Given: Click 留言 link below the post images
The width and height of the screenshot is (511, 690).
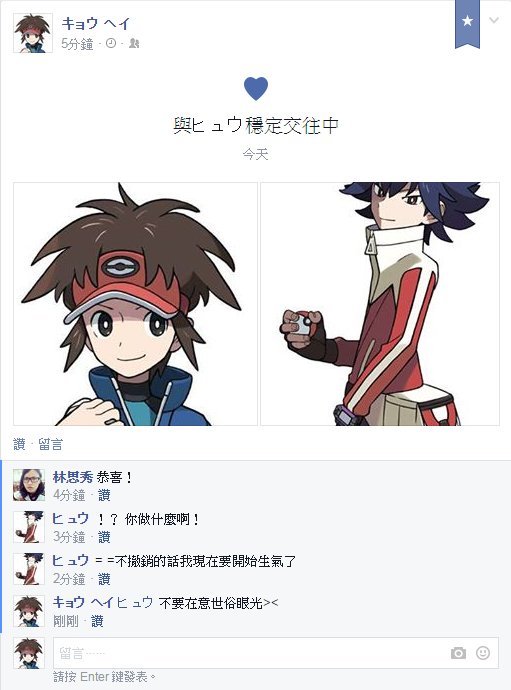Looking at the screenshot, I should click(51, 444).
